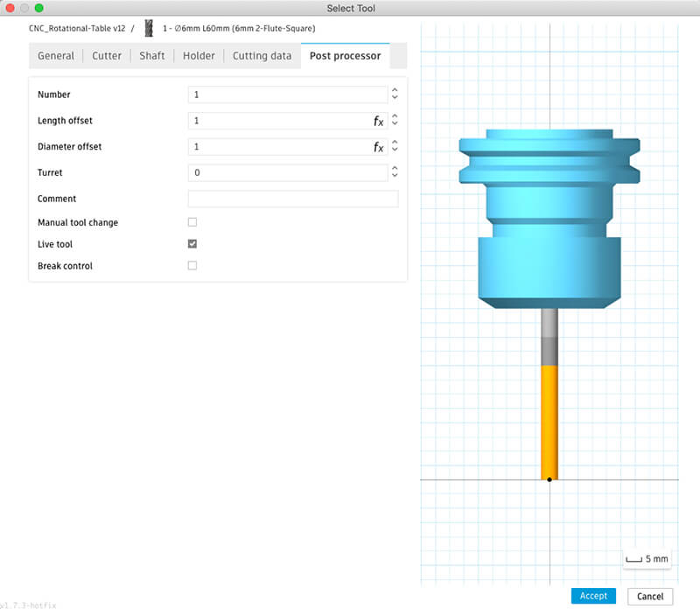Adjust the Length offset stepper arrows
This screenshot has width=700, height=609.
pos(395,121)
